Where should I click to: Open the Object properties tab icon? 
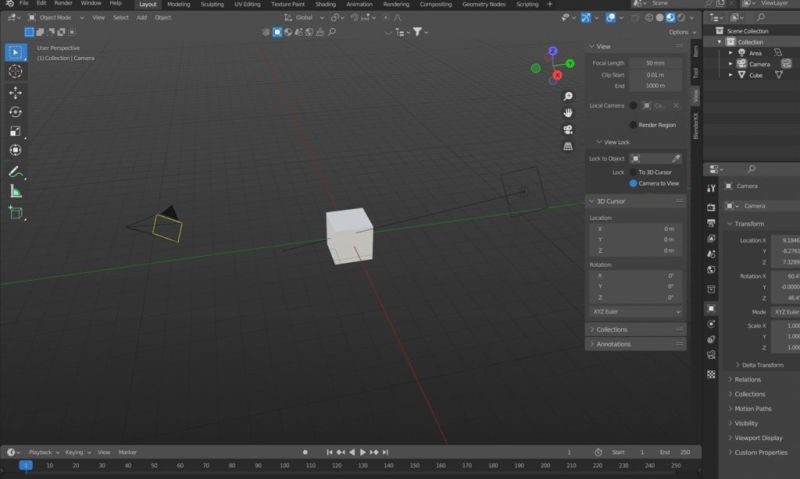click(x=711, y=308)
